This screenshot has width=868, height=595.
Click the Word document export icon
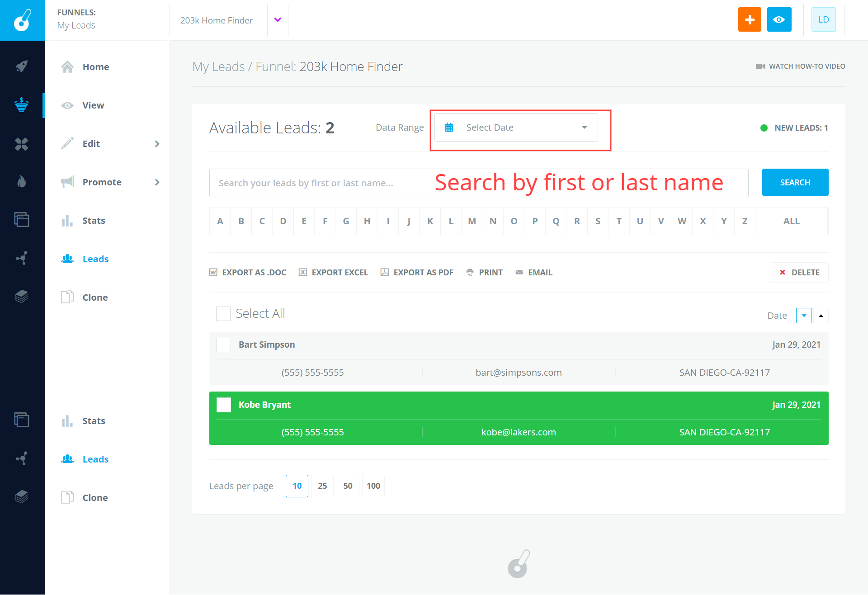coord(213,272)
